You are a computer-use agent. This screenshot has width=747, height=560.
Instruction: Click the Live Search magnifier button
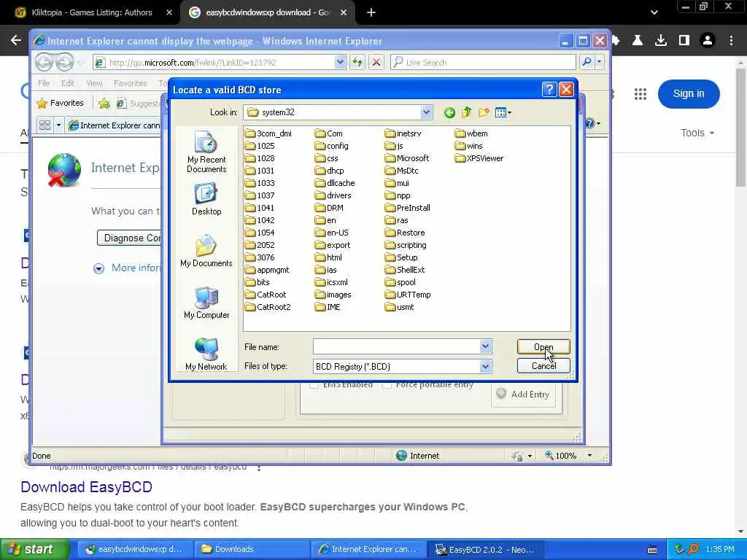point(587,62)
